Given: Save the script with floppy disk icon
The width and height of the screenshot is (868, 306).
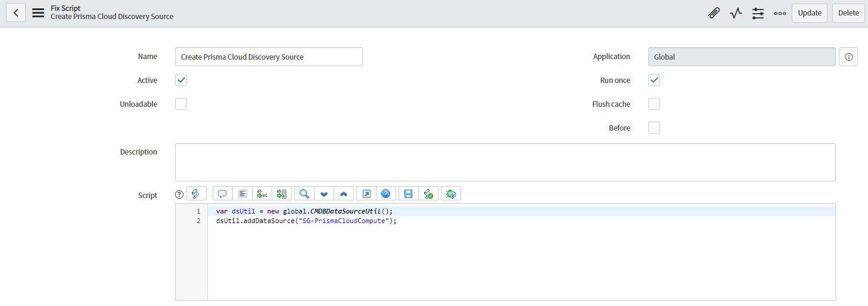Looking at the screenshot, I should [409, 193].
